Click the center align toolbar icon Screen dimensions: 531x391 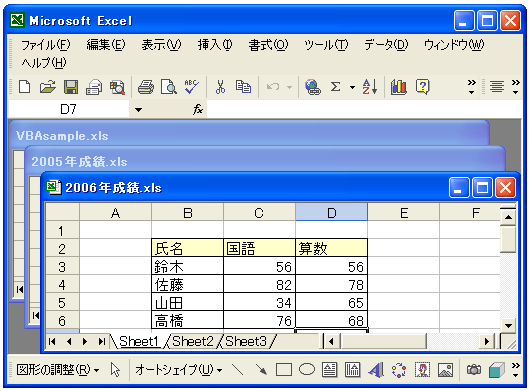click(x=497, y=86)
